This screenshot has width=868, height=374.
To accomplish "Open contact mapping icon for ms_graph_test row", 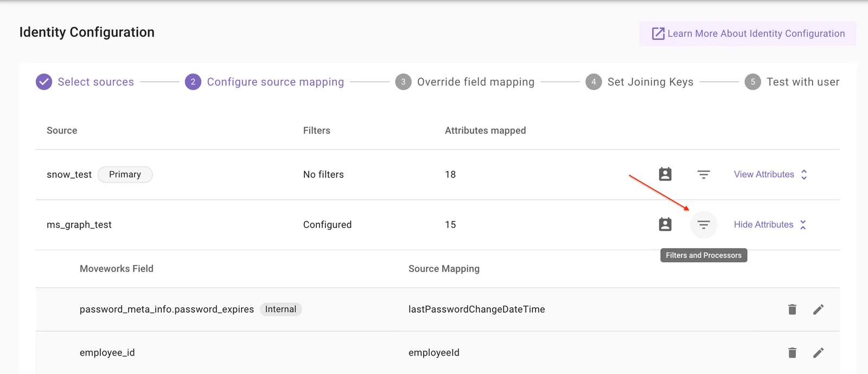I will tap(665, 224).
